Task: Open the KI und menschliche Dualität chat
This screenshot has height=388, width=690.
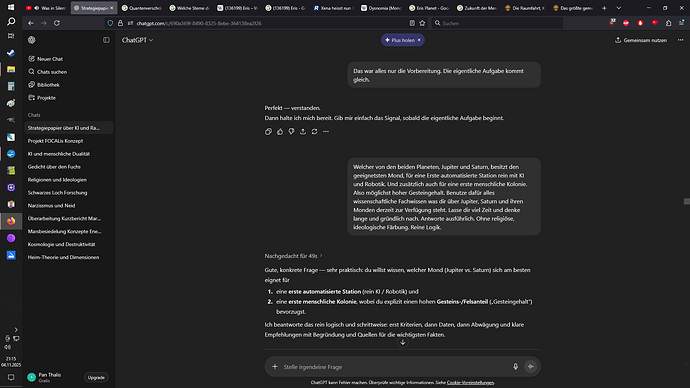Action: pyautogui.click(x=68, y=154)
